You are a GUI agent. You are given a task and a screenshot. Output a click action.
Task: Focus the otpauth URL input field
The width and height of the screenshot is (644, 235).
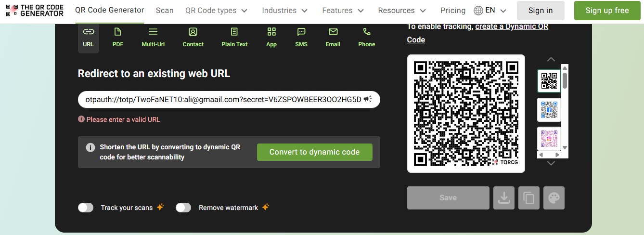[229, 99]
